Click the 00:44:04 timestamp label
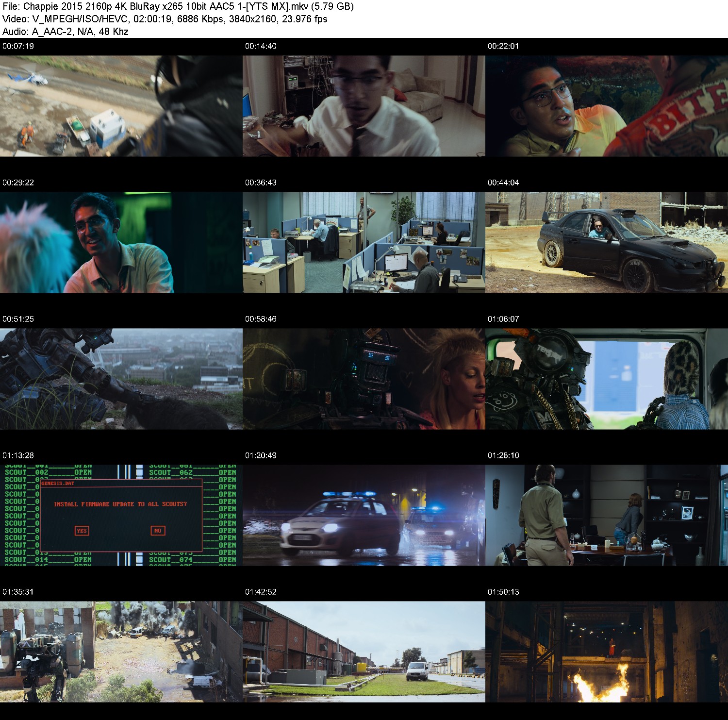 503,183
